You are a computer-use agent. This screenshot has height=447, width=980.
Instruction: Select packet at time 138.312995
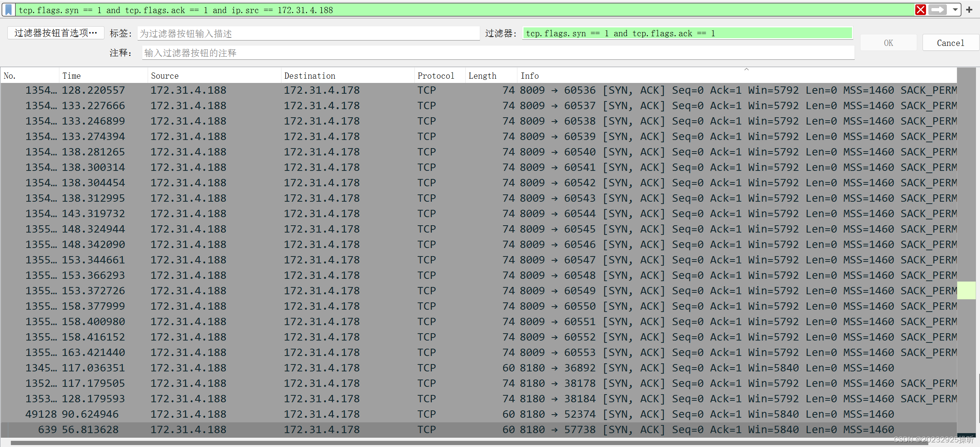tap(478, 198)
